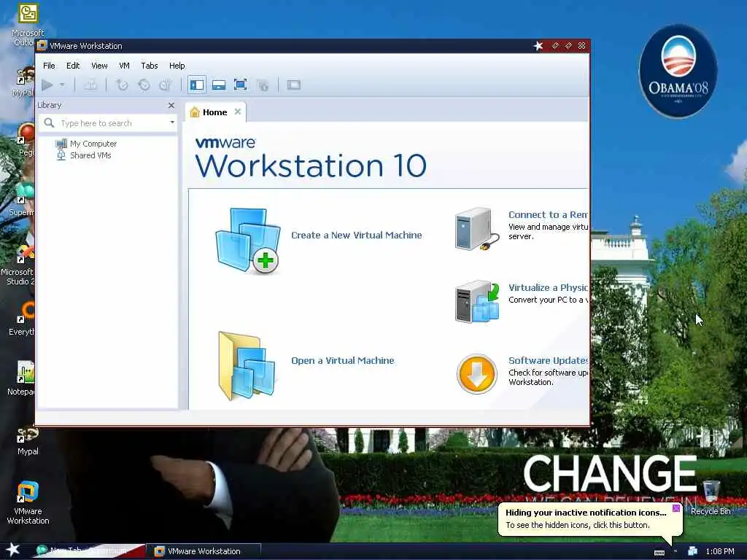This screenshot has width=747, height=560.
Task: Click the Virtualize a Physical Machine icon
Action: pos(477,302)
